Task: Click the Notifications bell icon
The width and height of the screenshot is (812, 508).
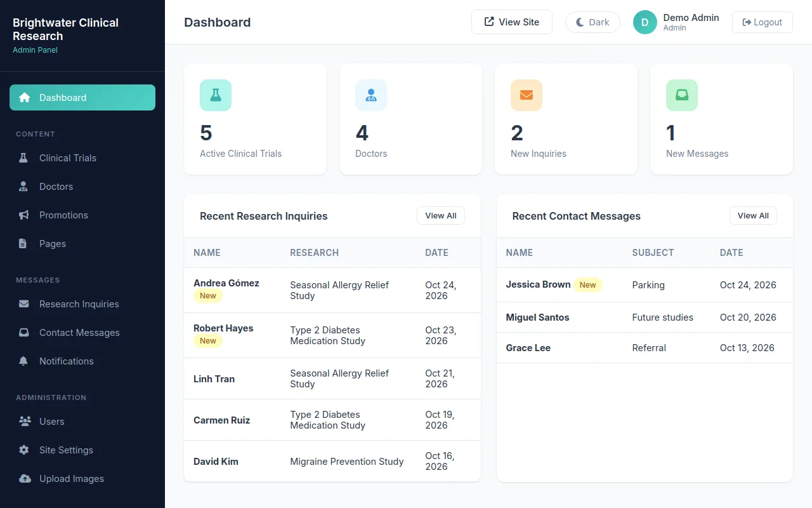Action: coord(23,361)
